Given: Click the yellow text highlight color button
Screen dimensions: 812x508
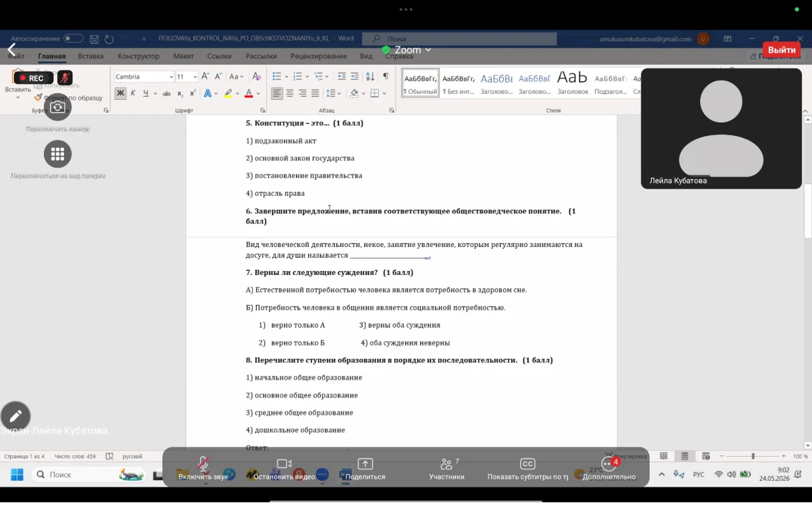Looking at the screenshot, I should pyautogui.click(x=228, y=93).
